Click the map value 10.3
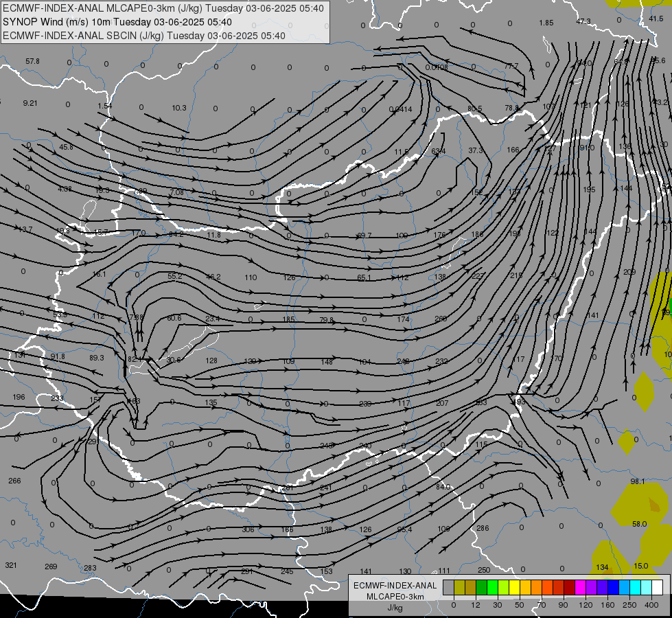This screenshot has height=618, width=672. tap(179, 108)
